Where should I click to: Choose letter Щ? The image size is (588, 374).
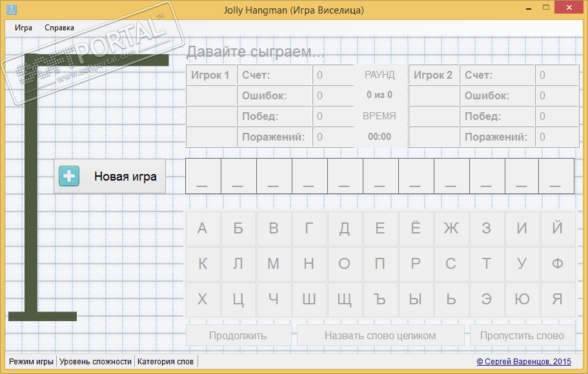345,300
